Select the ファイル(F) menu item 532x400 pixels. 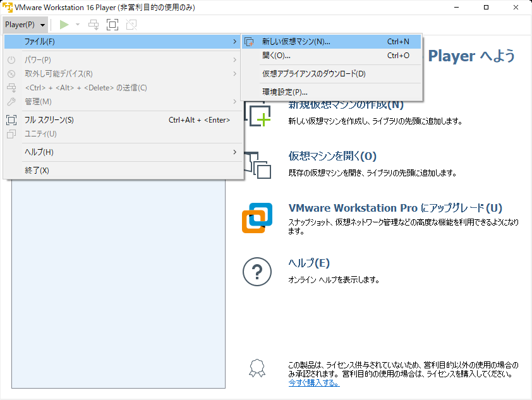(x=123, y=42)
